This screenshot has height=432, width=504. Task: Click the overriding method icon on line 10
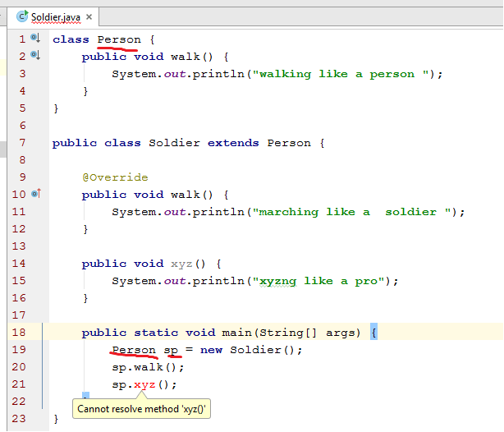pyautogui.click(x=34, y=194)
